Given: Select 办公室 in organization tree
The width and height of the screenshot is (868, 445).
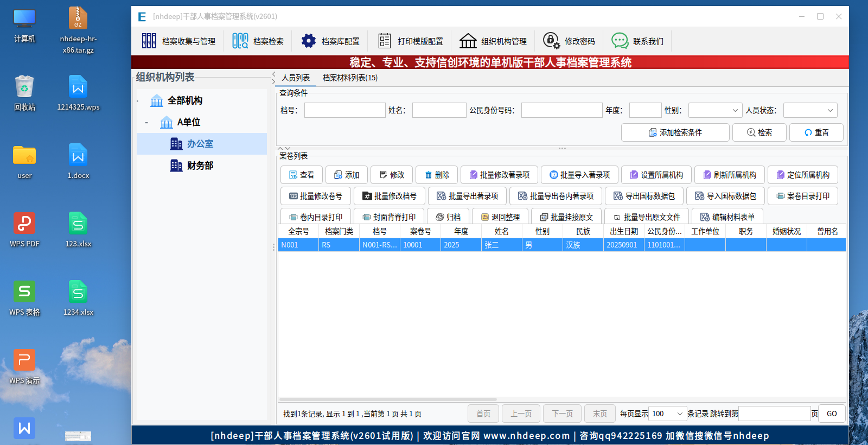Looking at the screenshot, I should [202, 144].
